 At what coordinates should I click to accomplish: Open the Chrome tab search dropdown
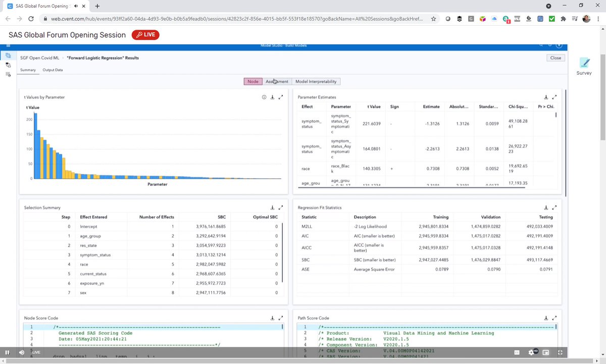tap(549, 6)
